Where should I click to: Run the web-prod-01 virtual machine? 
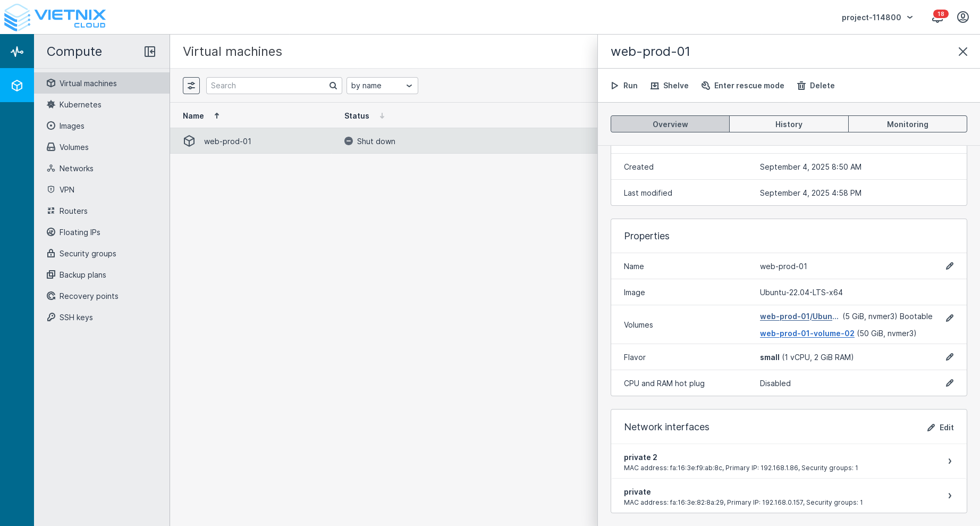click(x=624, y=85)
